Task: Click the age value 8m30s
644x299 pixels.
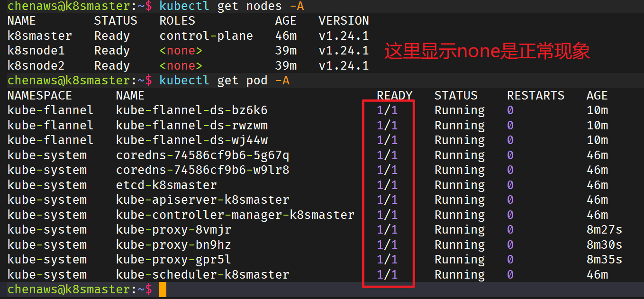Action: coord(604,245)
